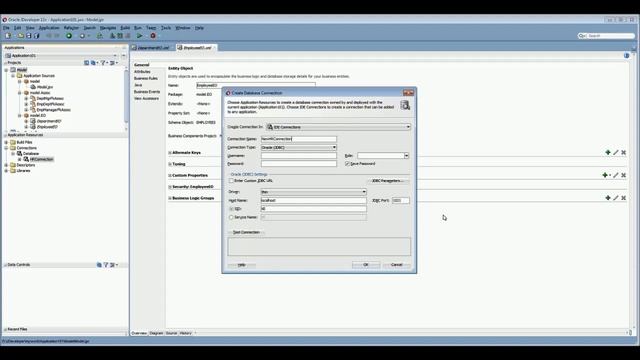The image size is (640, 360).
Task: Expand DepartmentEO node in project tree
Action: (x=26, y=121)
